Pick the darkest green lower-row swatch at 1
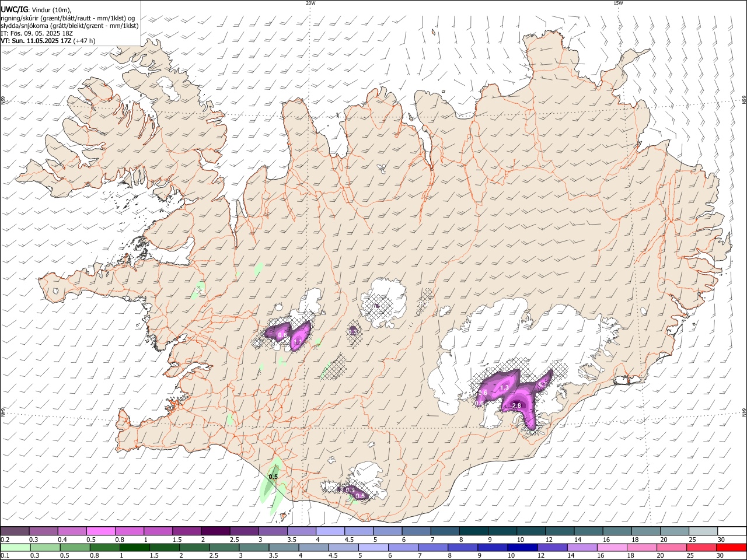The height and width of the screenshot is (560, 747). pyautogui.click(x=135, y=547)
